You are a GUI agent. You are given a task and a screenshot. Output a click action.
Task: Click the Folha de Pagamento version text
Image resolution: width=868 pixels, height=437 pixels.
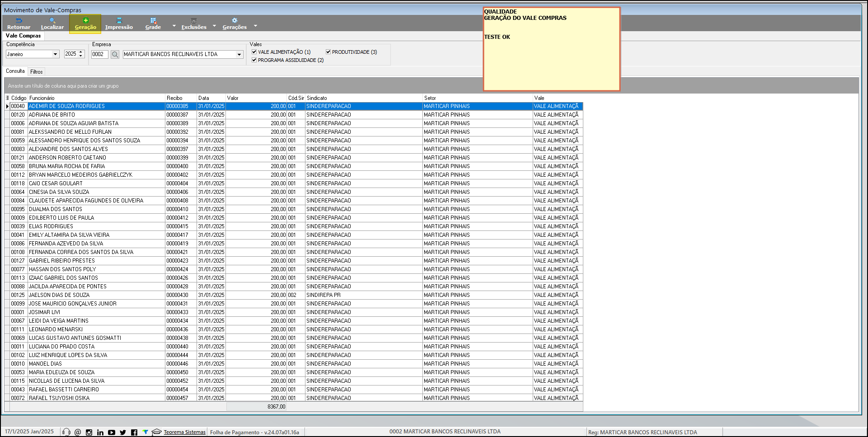pos(254,432)
